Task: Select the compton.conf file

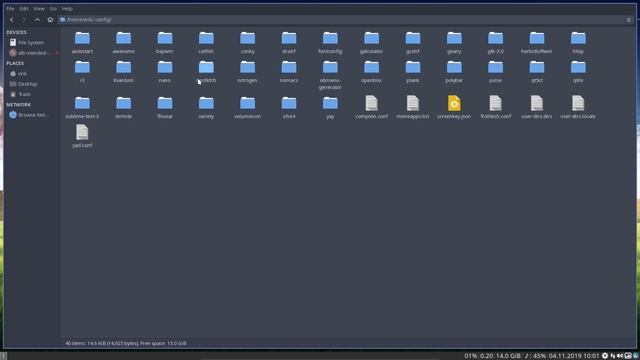Action: (x=371, y=107)
